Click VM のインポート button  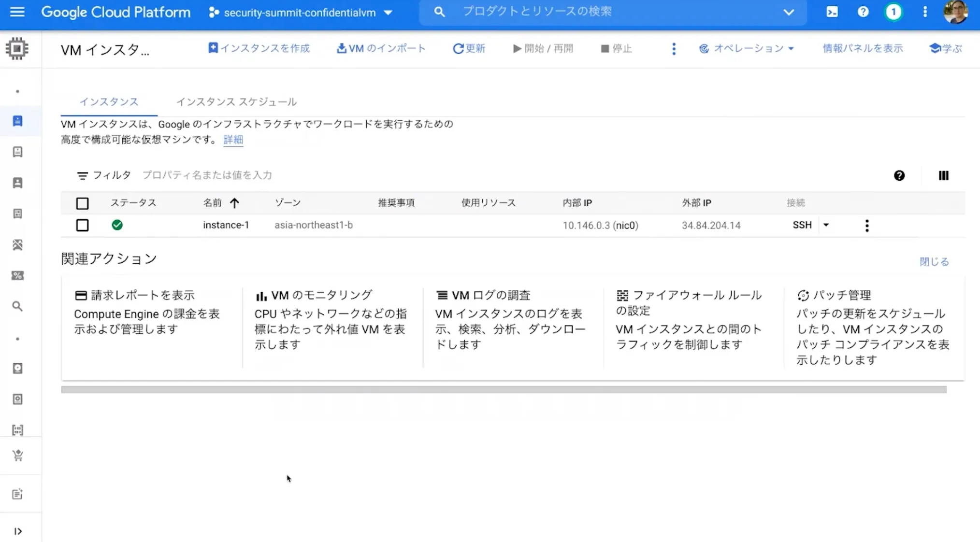[381, 48]
